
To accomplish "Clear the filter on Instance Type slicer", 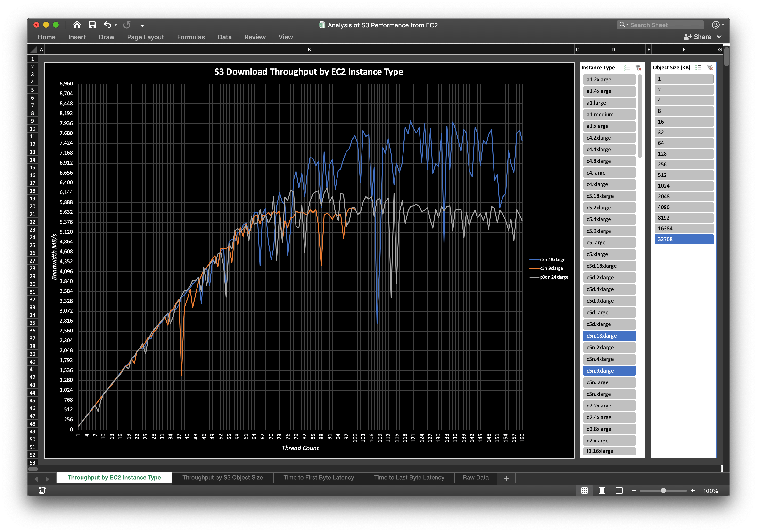I will 639,68.
